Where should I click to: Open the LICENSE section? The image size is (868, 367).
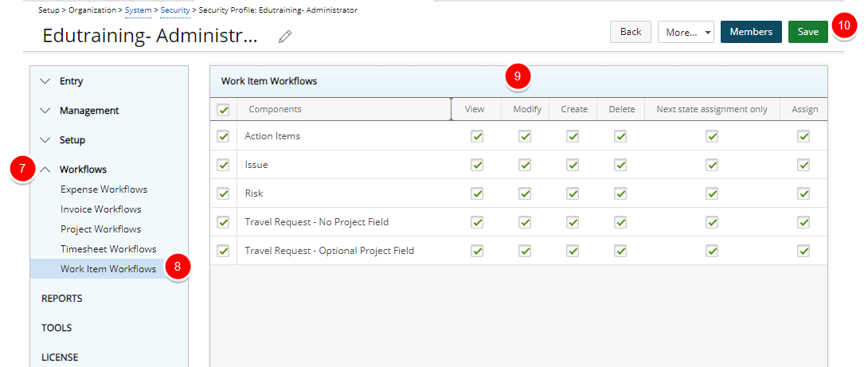click(60, 357)
